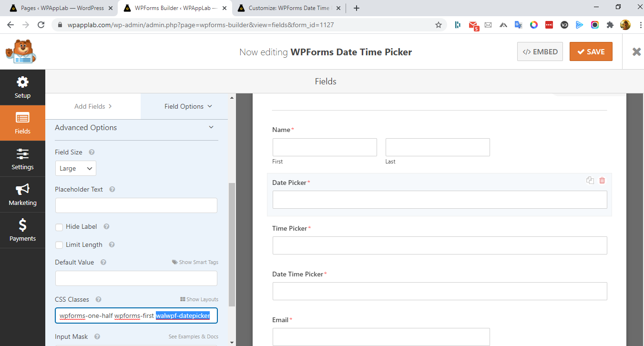Open the red LastPass extension icon
Image resolution: width=644 pixels, height=346 pixels.
(x=549, y=25)
